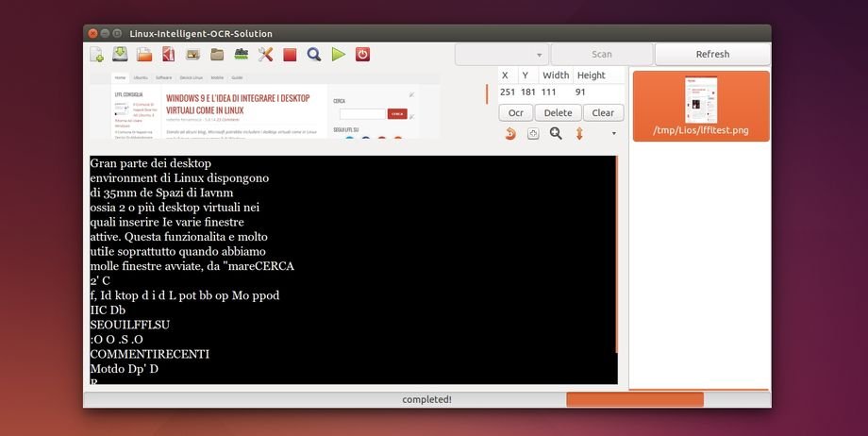
Task: Click the New document icon
Action: (x=96, y=55)
